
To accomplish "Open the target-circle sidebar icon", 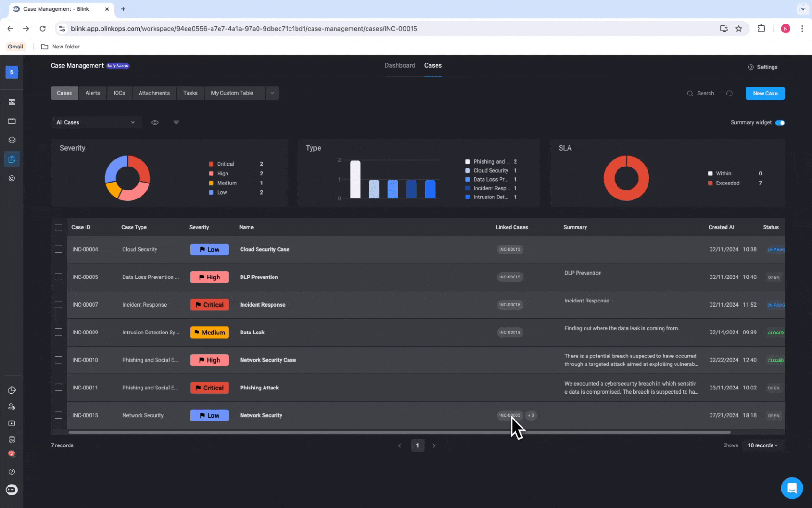I will click(x=12, y=178).
